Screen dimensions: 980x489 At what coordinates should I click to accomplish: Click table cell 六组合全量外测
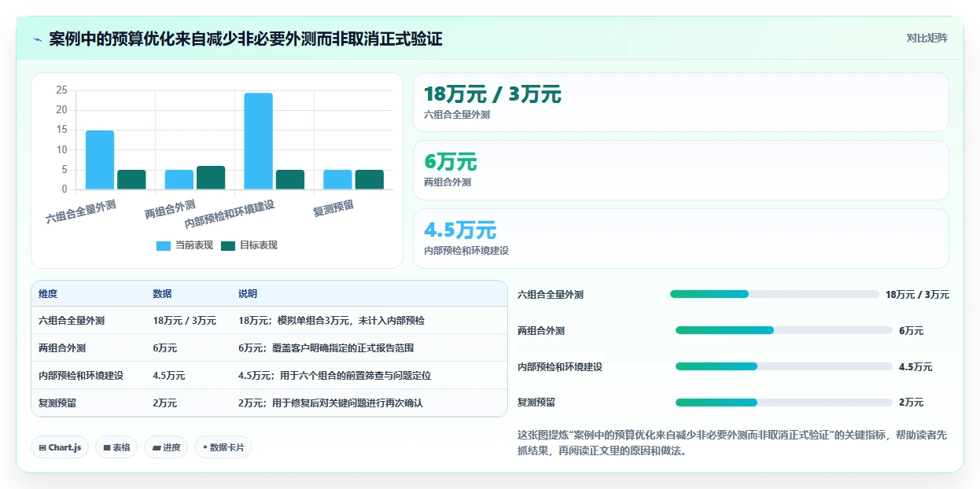tap(72, 321)
